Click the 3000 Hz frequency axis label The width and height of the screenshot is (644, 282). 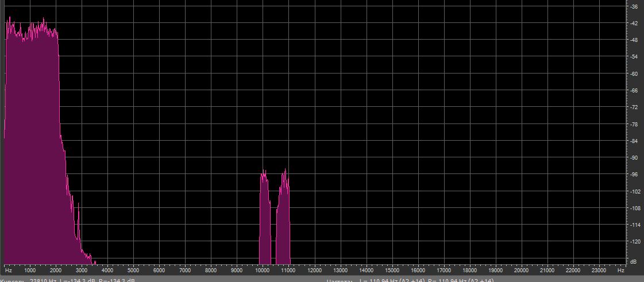click(82, 271)
